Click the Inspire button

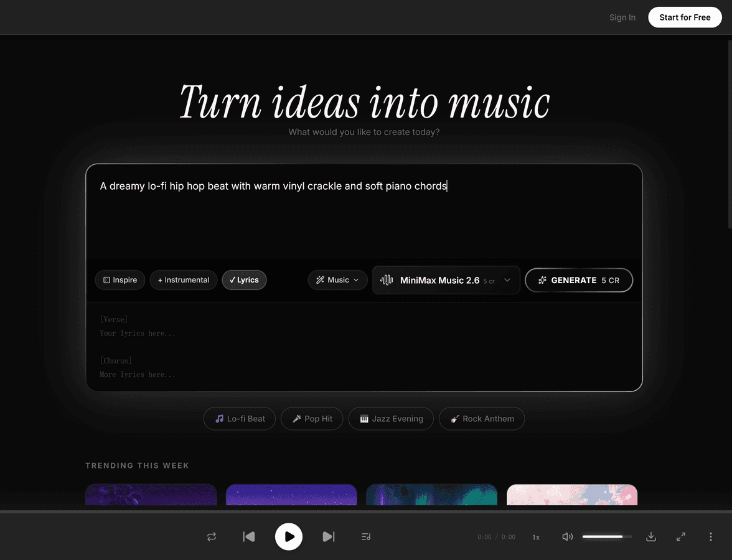pos(120,280)
